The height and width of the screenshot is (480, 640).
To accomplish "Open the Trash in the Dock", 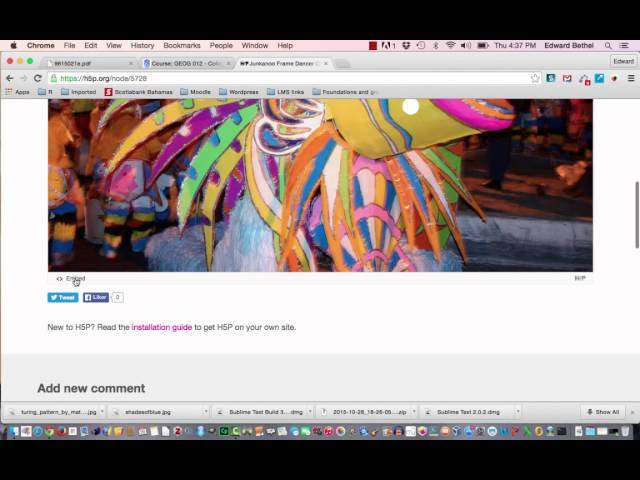I will (625, 431).
